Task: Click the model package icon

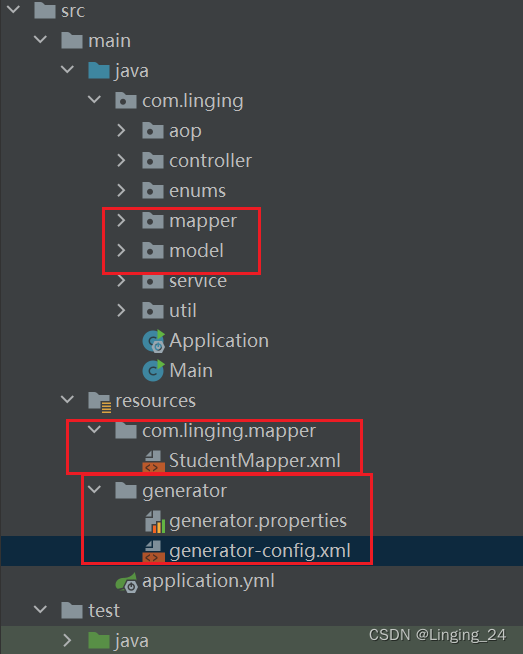Action: (153, 251)
